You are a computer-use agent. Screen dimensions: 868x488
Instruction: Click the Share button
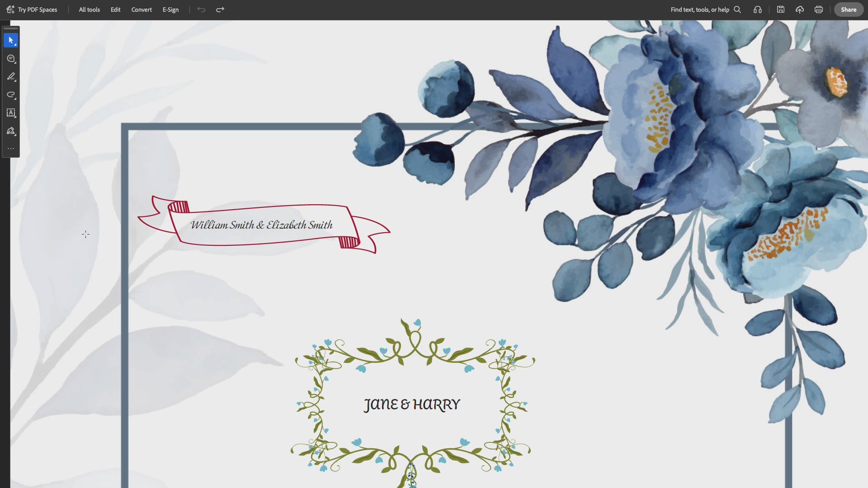(x=848, y=9)
